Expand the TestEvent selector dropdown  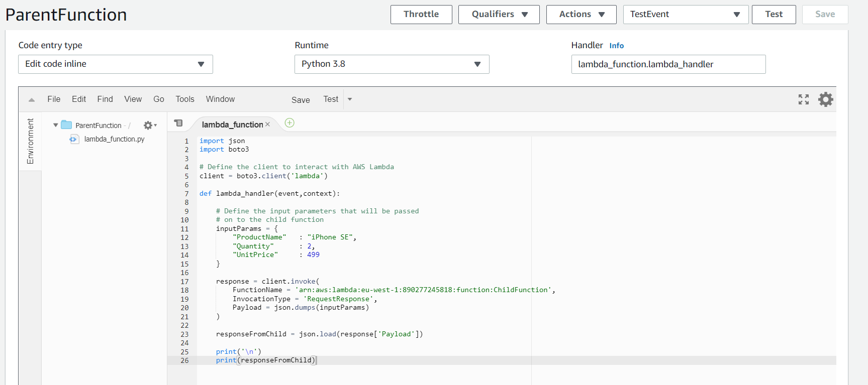(686, 15)
